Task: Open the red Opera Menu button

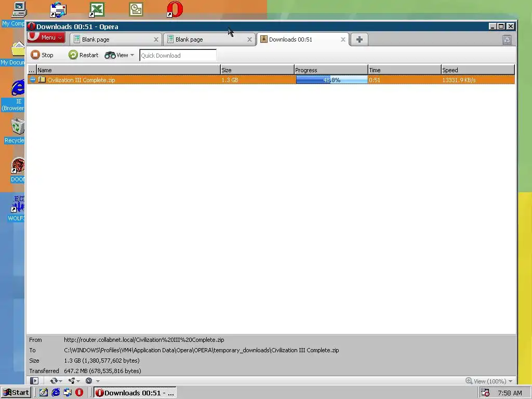Action: (46, 37)
